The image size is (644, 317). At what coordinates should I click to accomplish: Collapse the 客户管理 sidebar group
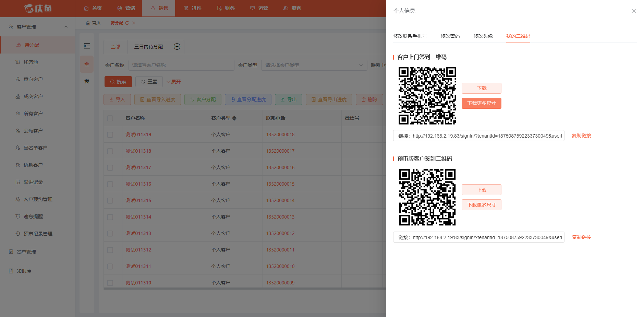(x=38, y=27)
